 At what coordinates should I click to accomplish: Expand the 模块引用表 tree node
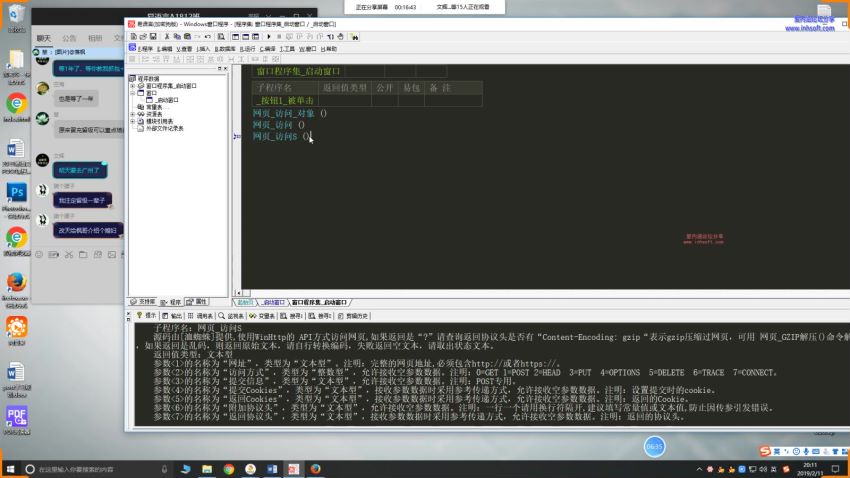[x=132, y=121]
